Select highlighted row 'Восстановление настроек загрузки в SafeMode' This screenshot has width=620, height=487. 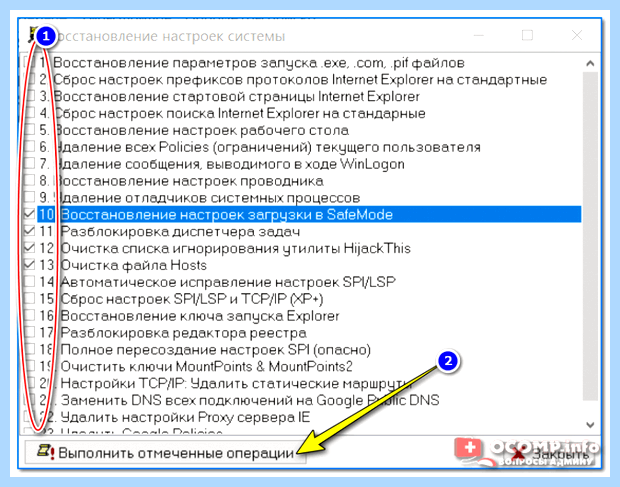309,214
